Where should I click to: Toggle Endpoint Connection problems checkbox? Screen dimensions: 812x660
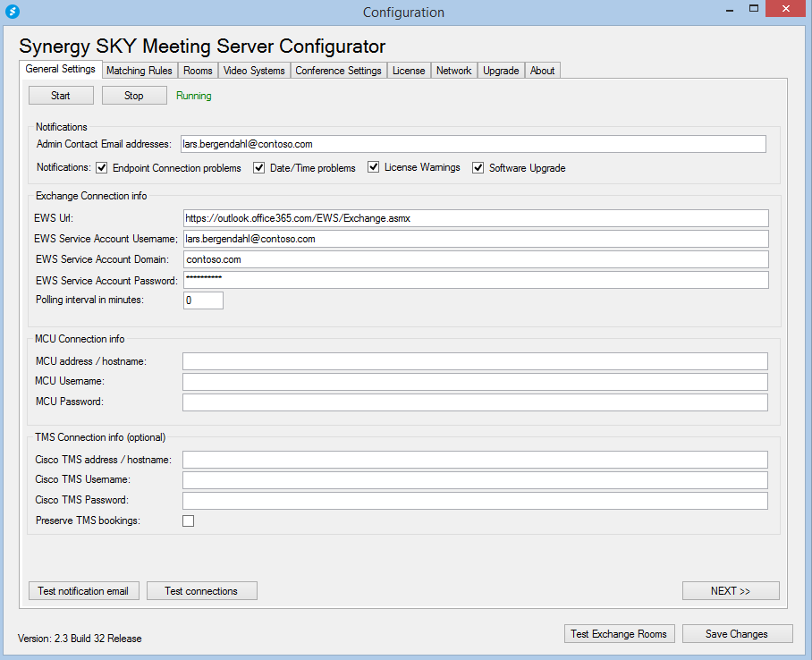point(102,167)
